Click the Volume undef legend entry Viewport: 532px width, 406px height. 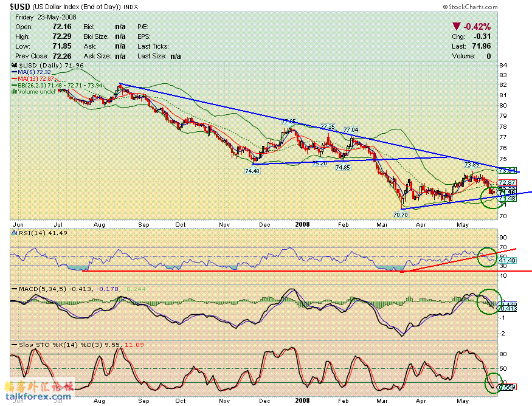tap(33, 92)
